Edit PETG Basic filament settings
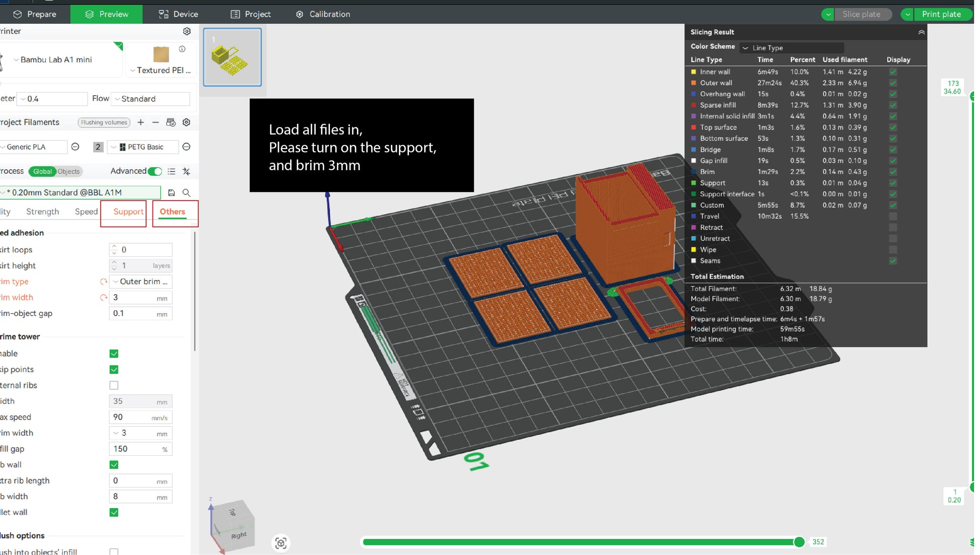The width and height of the screenshot is (980, 555). 186,147
